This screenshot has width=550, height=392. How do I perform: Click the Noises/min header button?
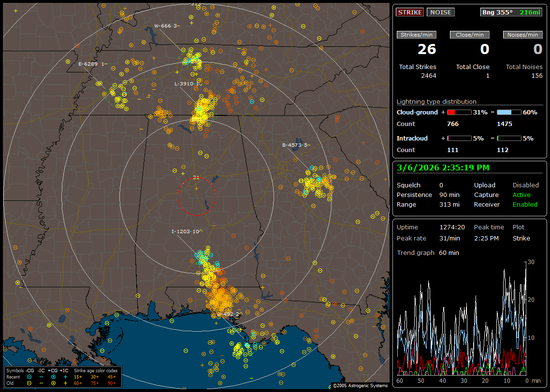coord(523,35)
